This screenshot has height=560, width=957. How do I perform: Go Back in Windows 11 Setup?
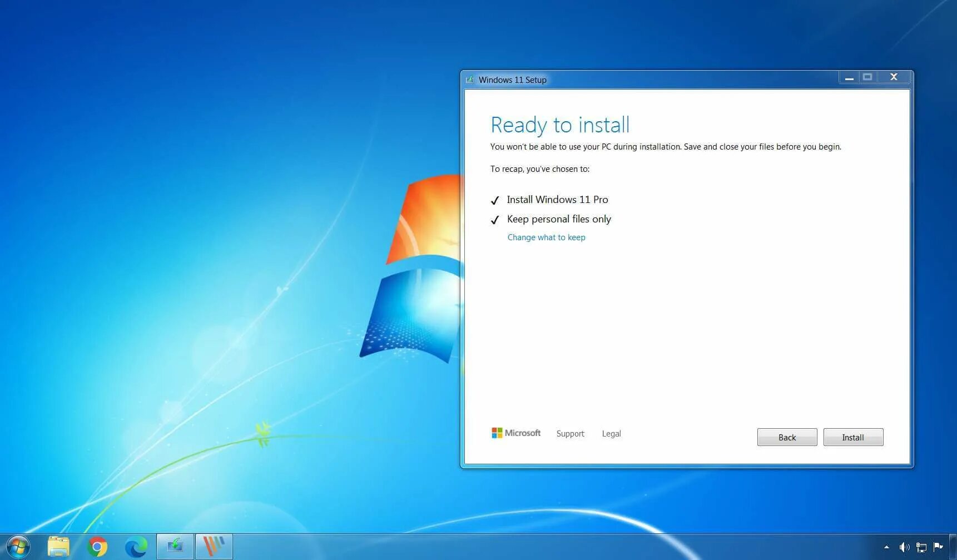tap(787, 437)
